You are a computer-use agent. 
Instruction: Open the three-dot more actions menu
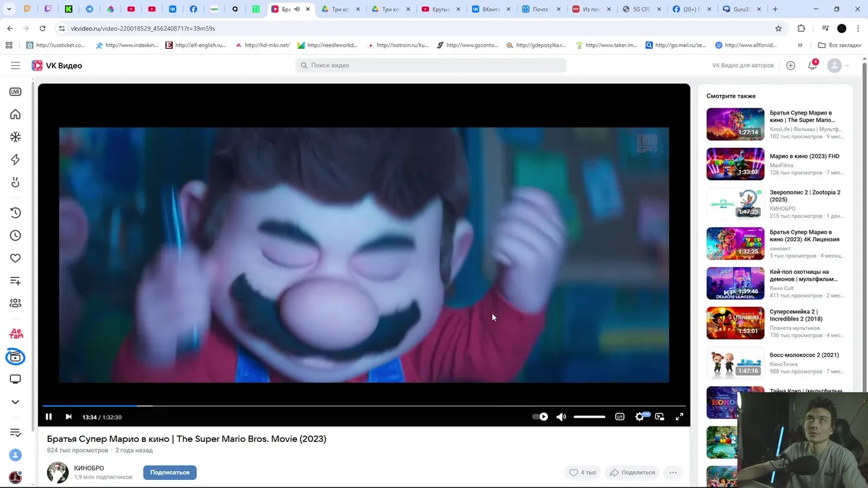pos(673,472)
